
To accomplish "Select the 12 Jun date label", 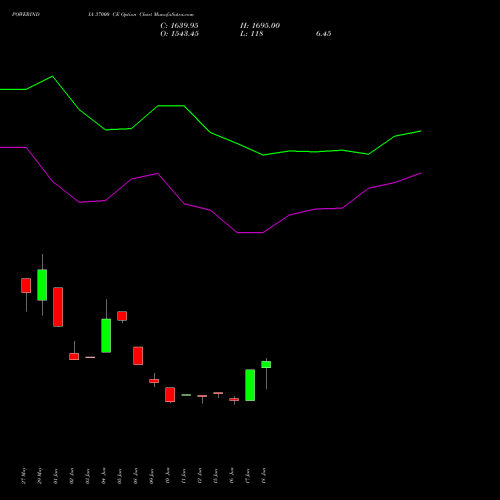I will (x=200, y=476).
